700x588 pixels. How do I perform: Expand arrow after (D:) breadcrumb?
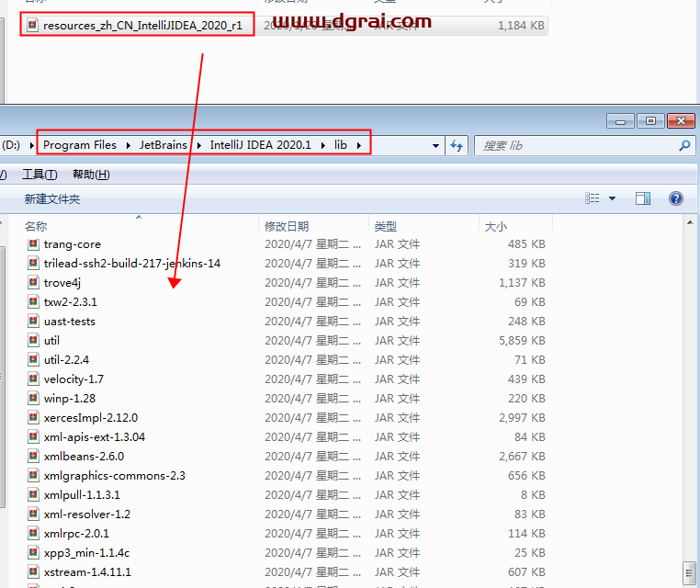[x=32, y=145]
